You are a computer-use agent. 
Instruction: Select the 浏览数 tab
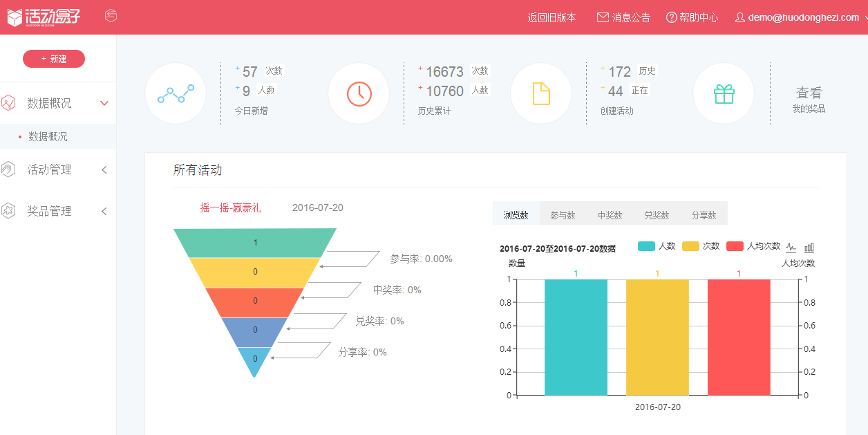[x=516, y=214]
